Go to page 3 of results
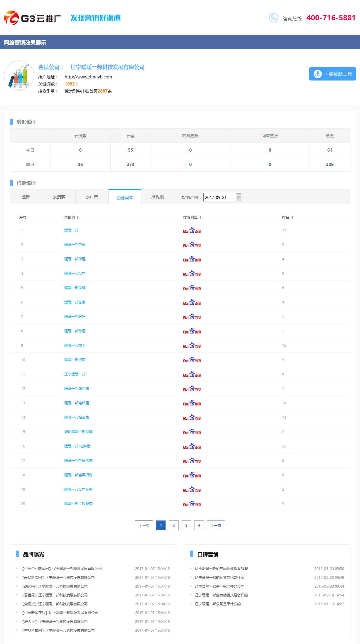This screenshot has width=360, height=644. click(186, 525)
